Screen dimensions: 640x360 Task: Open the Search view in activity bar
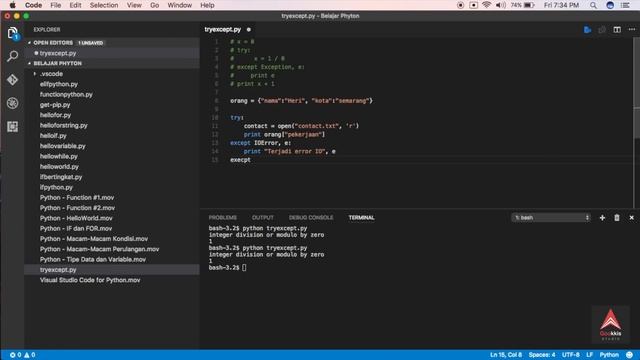12,56
